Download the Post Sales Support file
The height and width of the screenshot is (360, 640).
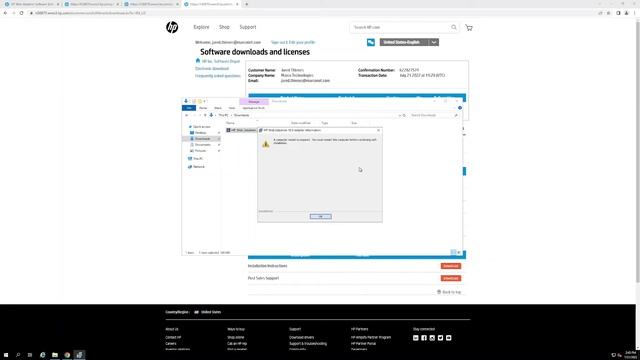pyautogui.click(x=451, y=278)
